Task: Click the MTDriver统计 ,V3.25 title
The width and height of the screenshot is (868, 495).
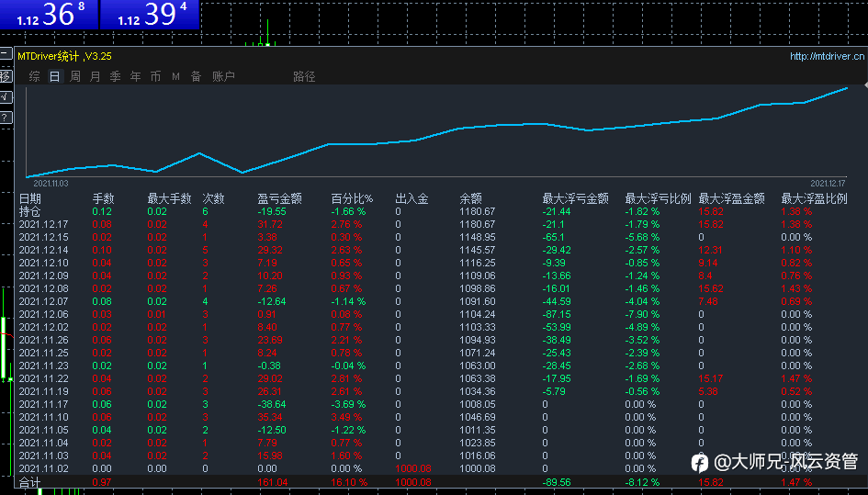Action: click(x=65, y=56)
